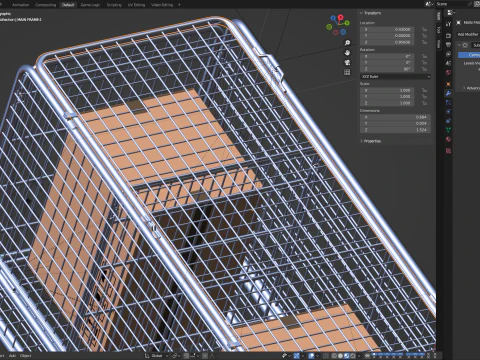
Task: Open the Particles properties tab icon
Action: 448,103
